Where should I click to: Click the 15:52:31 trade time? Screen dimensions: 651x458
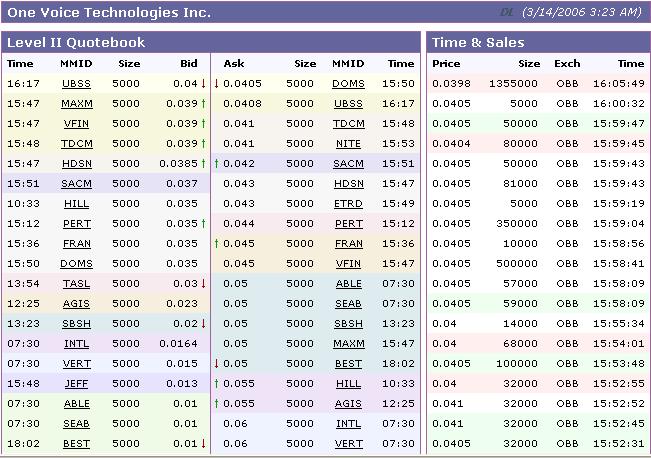pos(619,443)
